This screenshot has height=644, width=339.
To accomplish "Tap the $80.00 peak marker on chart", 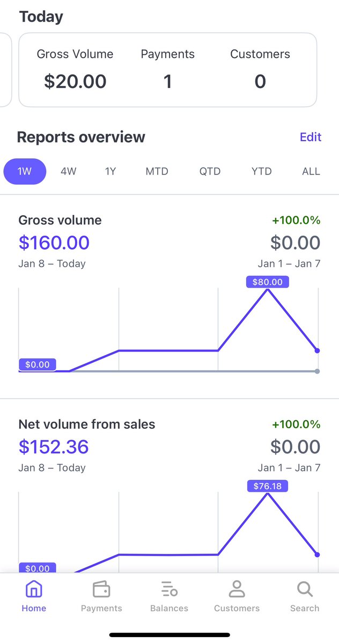I will pos(267,282).
